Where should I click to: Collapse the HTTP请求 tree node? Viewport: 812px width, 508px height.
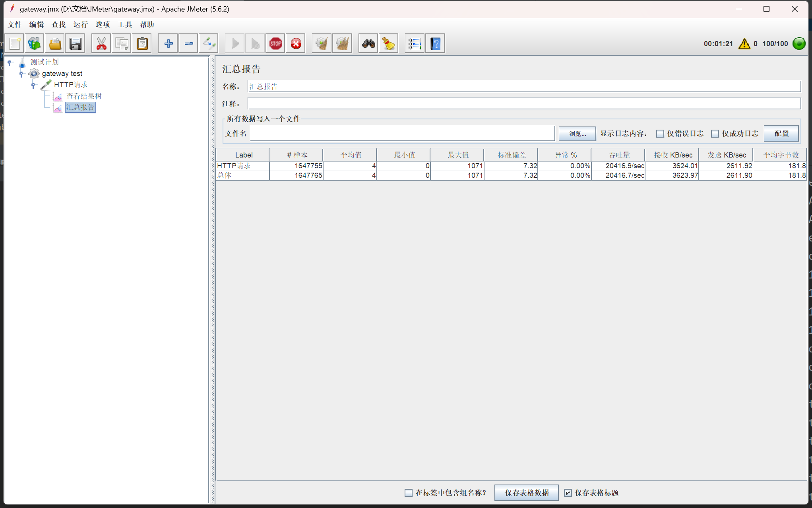33,85
